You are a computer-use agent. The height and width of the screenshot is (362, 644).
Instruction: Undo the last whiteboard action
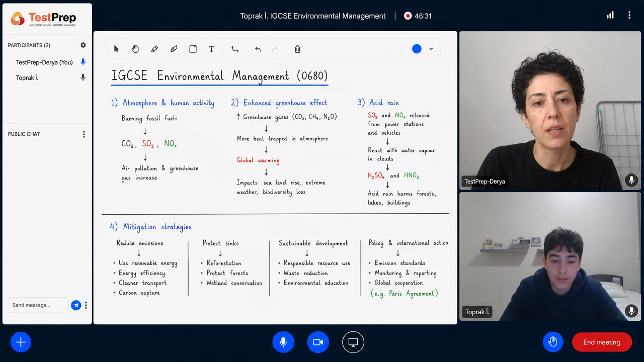click(258, 49)
